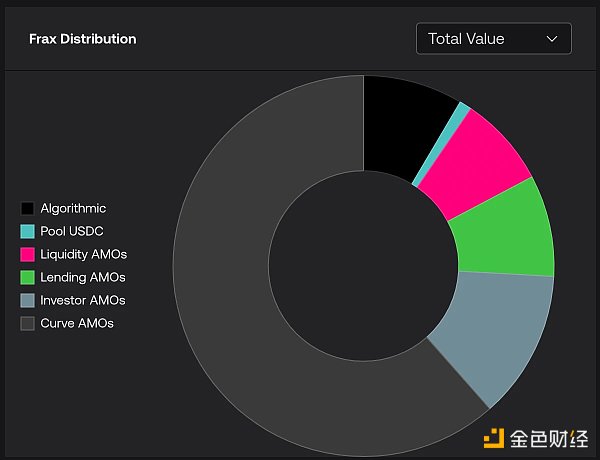Toggle the Algorithmic legend label
The width and height of the screenshot is (600, 460).
tap(73, 209)
